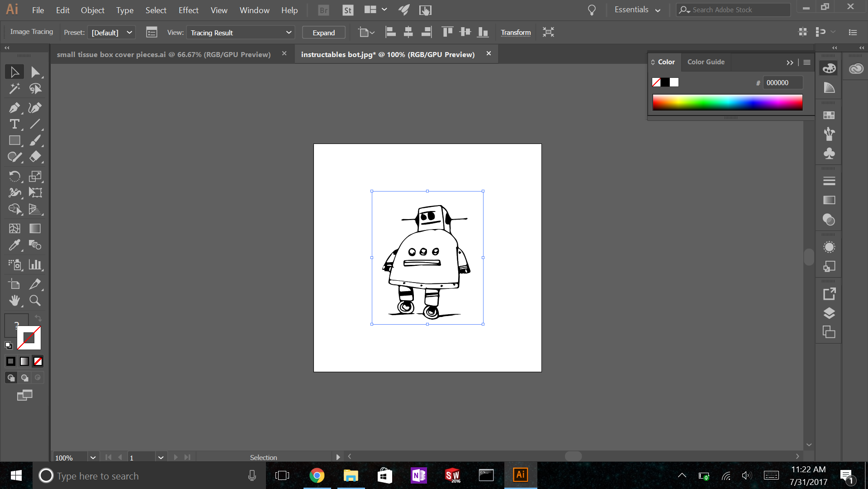This screenshot has width=868, height=489.
Task: Open the Transform link
Action: click(516, 33)
